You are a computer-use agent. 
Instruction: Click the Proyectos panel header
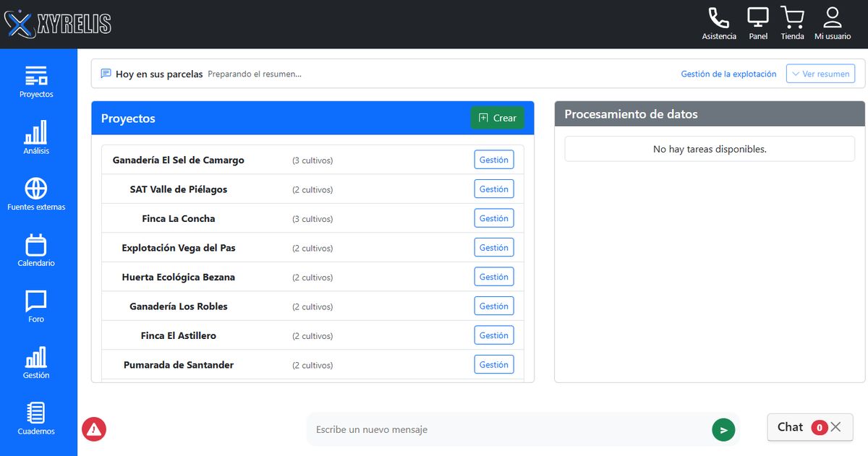coord(312,118)
